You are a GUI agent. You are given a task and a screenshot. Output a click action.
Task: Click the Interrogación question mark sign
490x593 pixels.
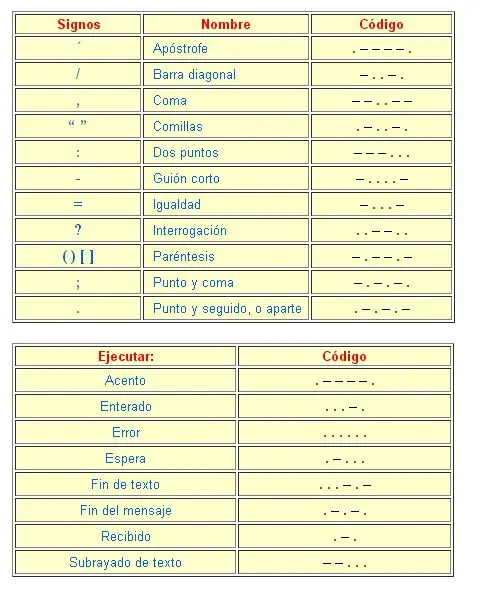78,230
